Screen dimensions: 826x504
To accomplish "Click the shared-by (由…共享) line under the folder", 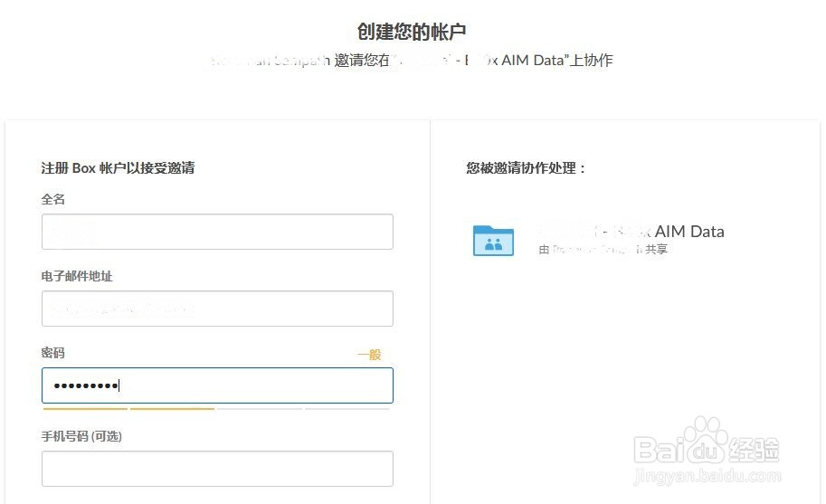I will [x=603, y=249].
